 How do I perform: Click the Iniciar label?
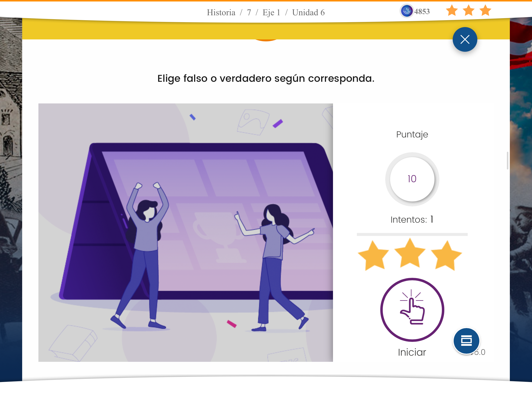412,352
